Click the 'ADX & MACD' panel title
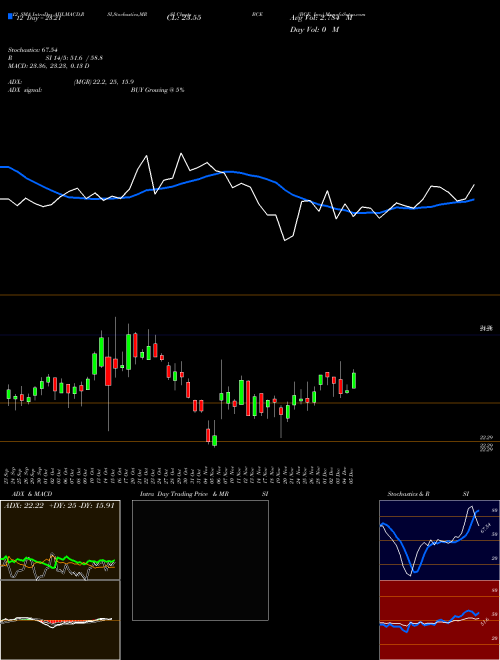 click(32, 494)
